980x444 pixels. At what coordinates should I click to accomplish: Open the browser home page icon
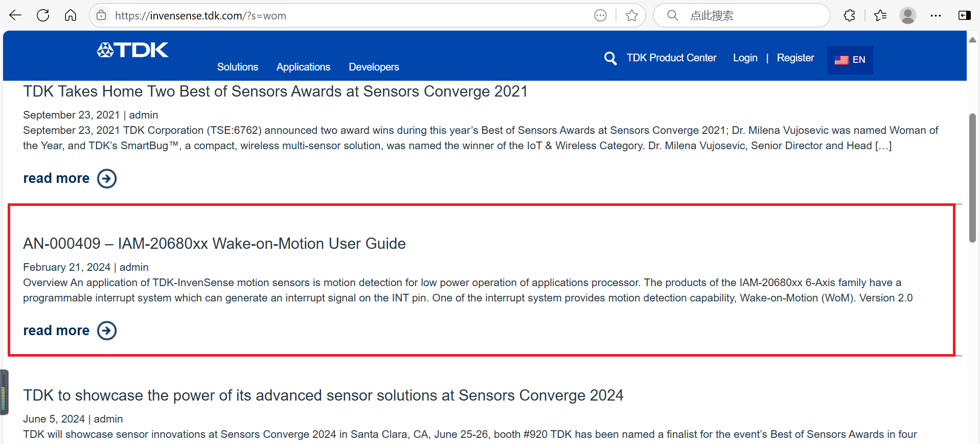point(71,15)
